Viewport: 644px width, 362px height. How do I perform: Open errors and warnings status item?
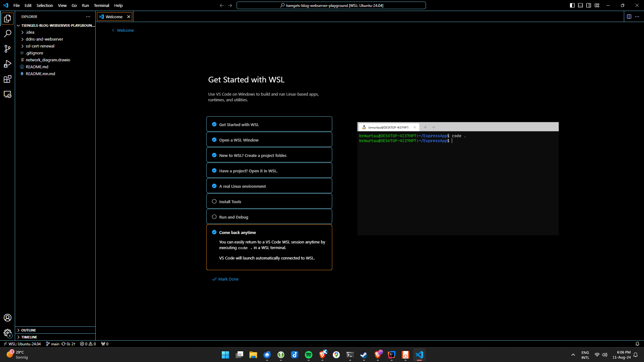88,344
